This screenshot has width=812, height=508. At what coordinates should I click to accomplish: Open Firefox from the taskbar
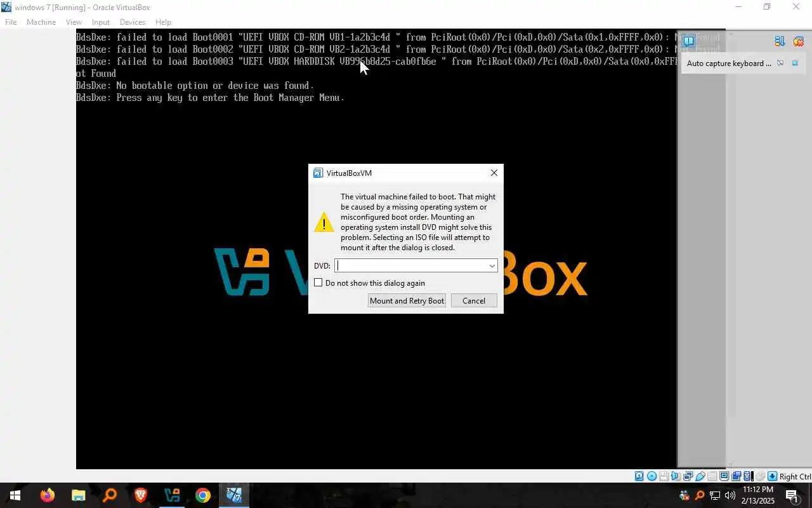click(48, 495)
